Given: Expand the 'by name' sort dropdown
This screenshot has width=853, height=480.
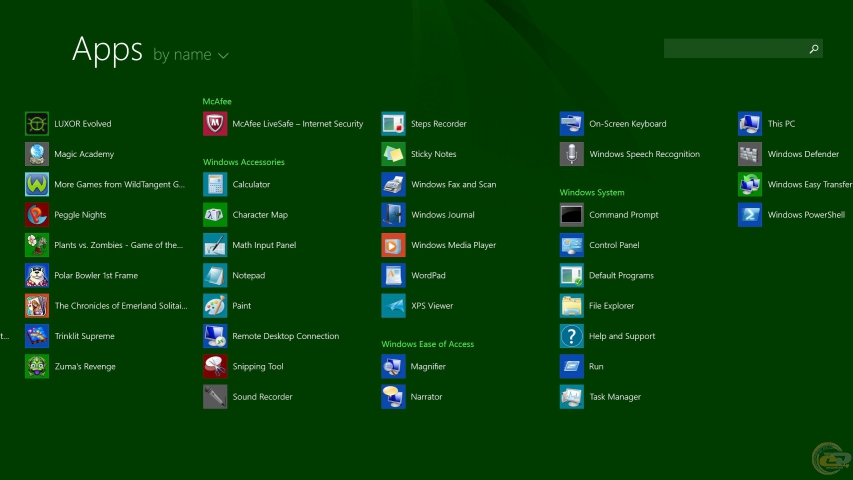Looking at the screenshot, I should click(191, 55).
